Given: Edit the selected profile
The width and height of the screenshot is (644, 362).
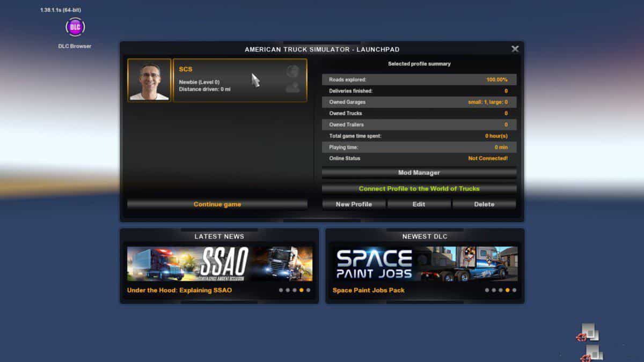Looking at the screenshot, I should pos(419,204).
